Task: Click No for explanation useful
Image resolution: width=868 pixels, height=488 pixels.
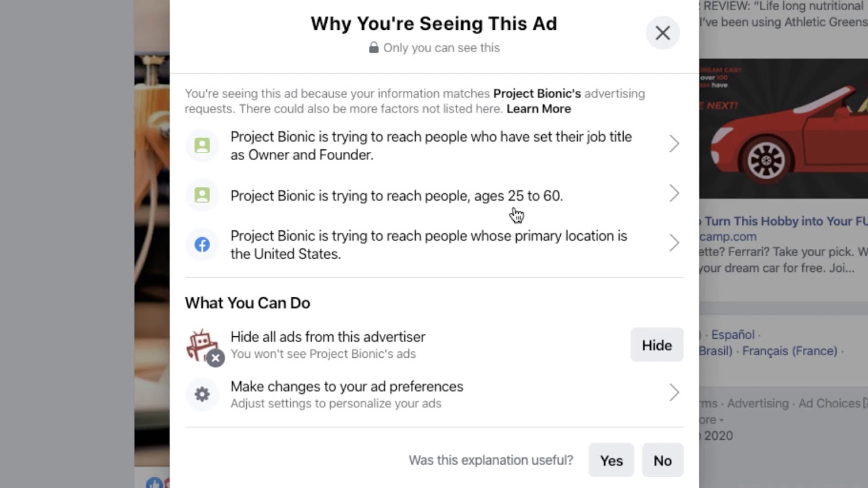Action: 663,460
